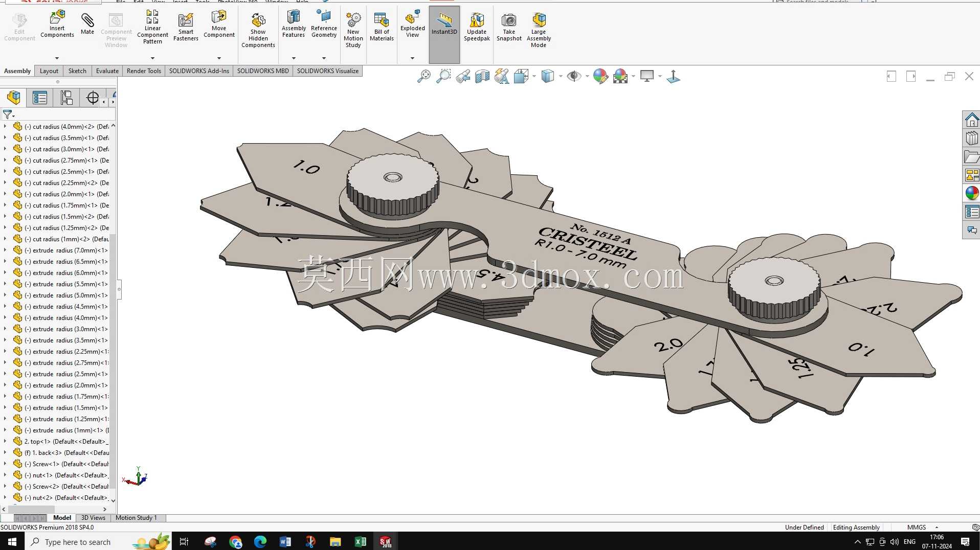Screen dimensions: 980x550
Task: Open Motion Study 1 tab
Action: (136, 518)
